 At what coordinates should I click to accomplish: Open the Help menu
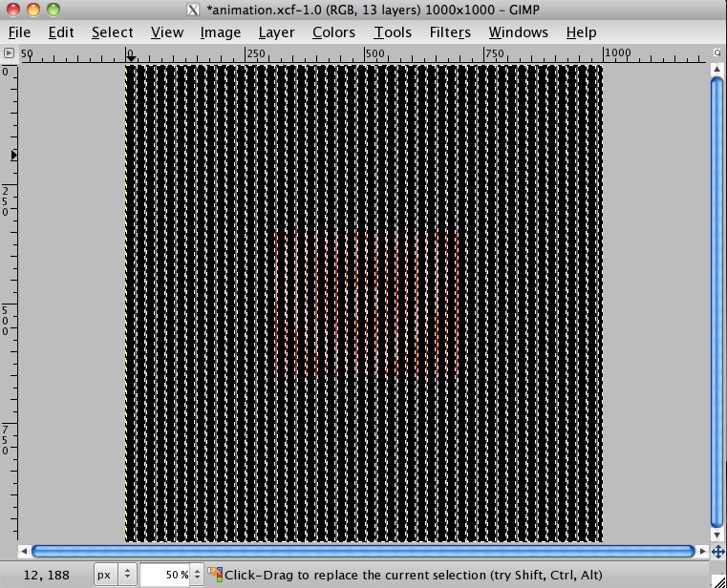click(x=581, y=32)
